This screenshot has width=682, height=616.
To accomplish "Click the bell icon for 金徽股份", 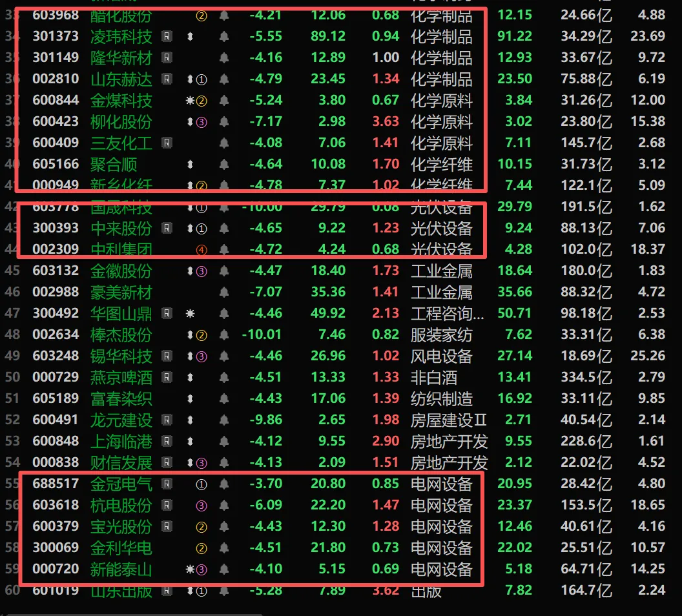I will (224, 271).
